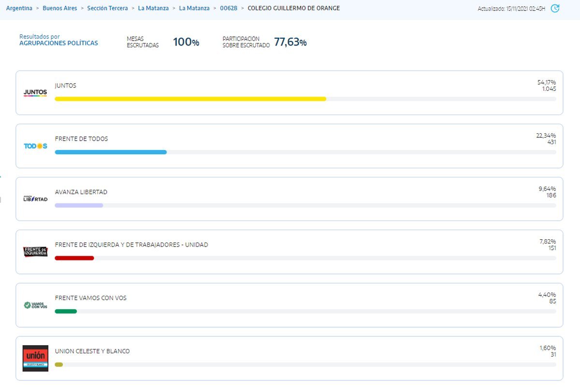Go to Argentina in the breadcrumb
This screenshot has height=392, width=580.
19,8
